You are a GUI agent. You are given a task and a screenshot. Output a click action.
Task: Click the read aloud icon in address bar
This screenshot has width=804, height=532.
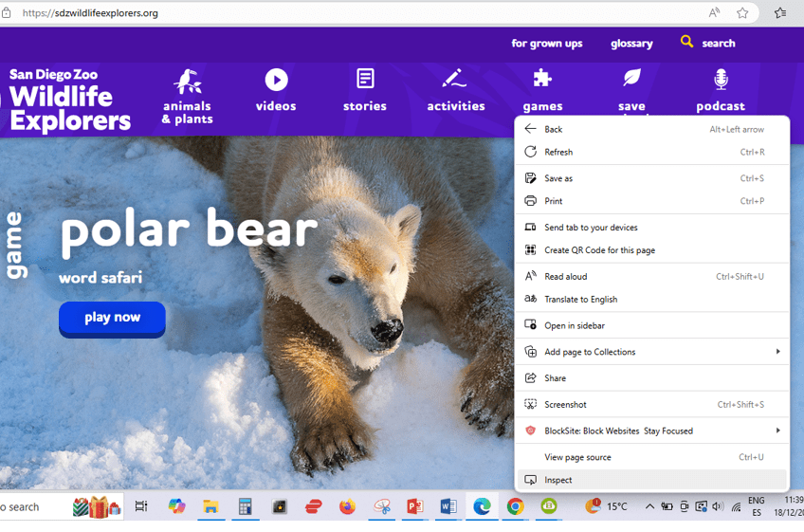point(714,13)
